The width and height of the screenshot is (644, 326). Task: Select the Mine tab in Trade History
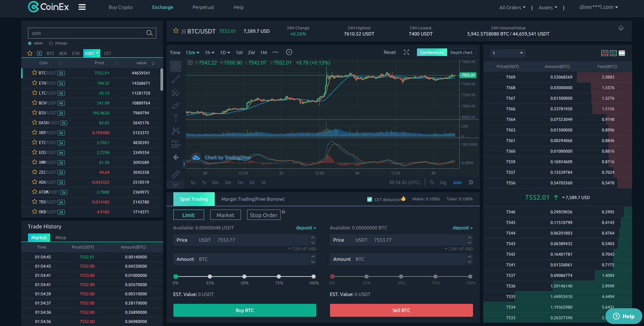pyautogui.click(x=61, y=238)
